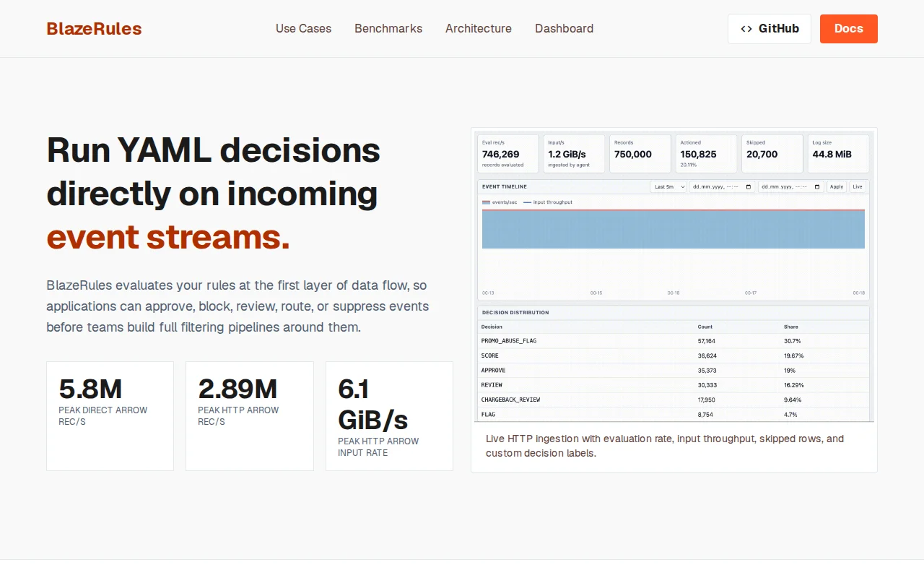Click the APPROVE decision row
This screenshot has height=578, width=924.
(x=674, y=370)
